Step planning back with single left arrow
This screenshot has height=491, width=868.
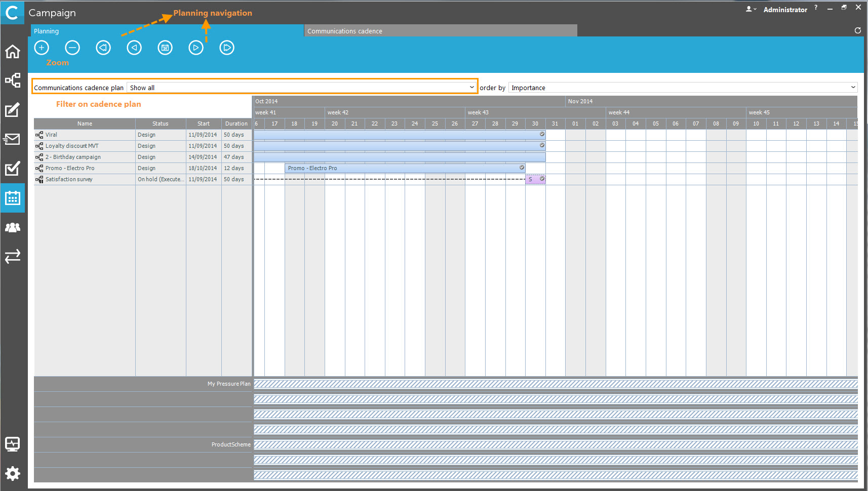click(x=134, y=48)
